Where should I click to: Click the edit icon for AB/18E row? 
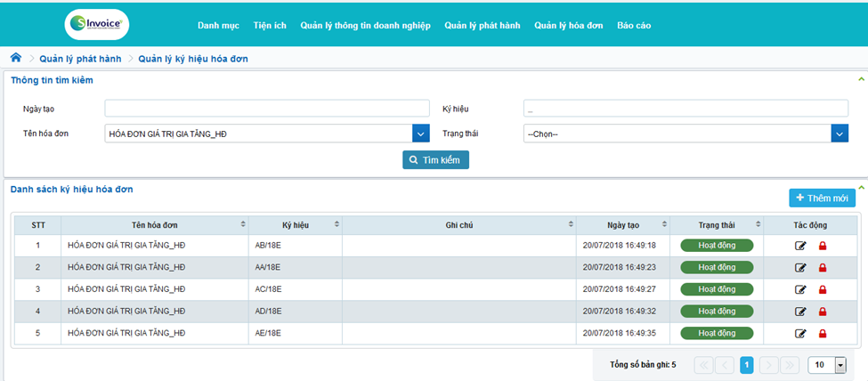click(x=800, y=245)
